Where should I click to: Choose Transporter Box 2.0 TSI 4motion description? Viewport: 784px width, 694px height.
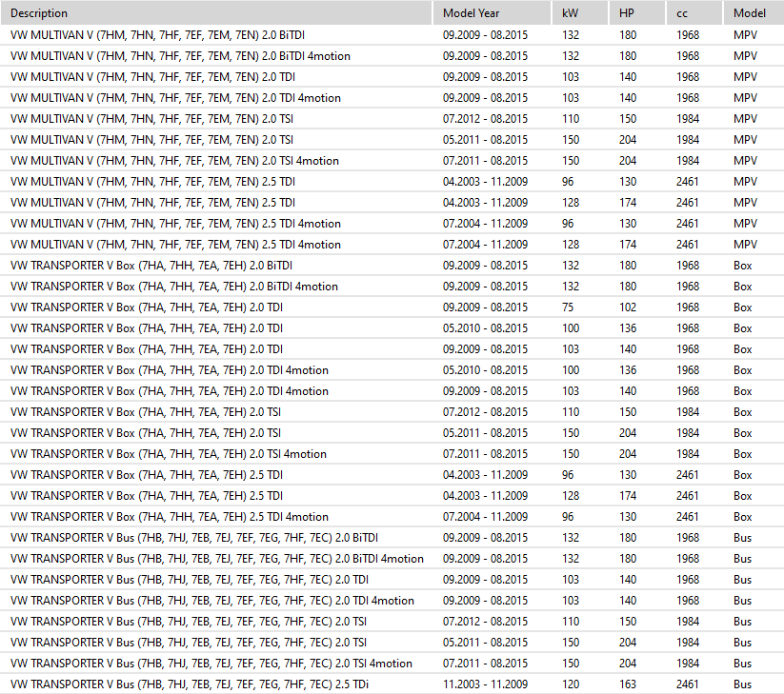pyautogui.click(x=168, y=454)
